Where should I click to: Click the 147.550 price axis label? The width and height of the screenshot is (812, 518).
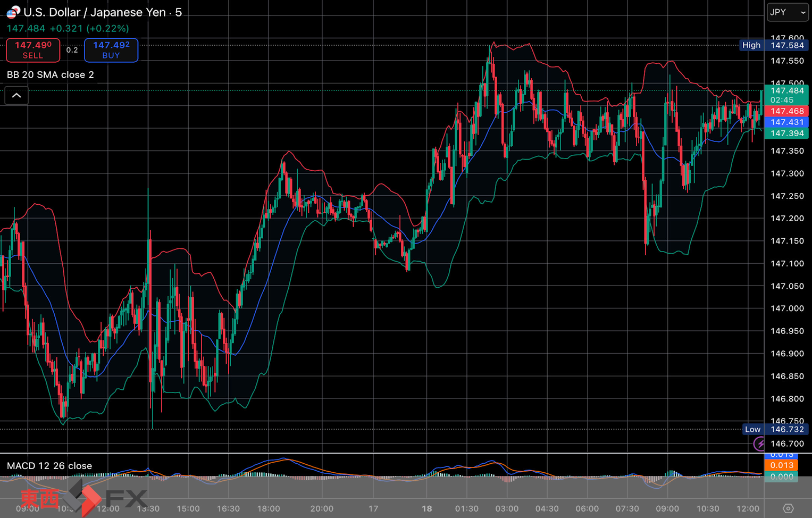(787, 61)
